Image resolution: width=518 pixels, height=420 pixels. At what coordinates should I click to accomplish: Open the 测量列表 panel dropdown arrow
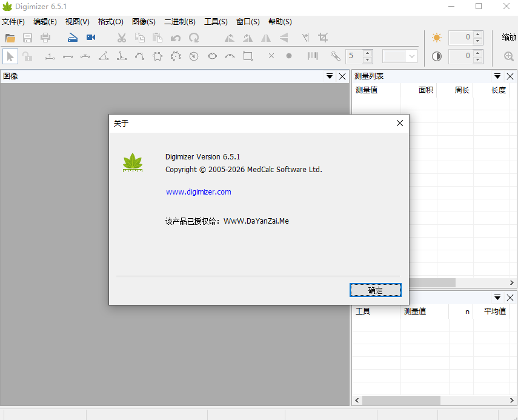[497, 76]
